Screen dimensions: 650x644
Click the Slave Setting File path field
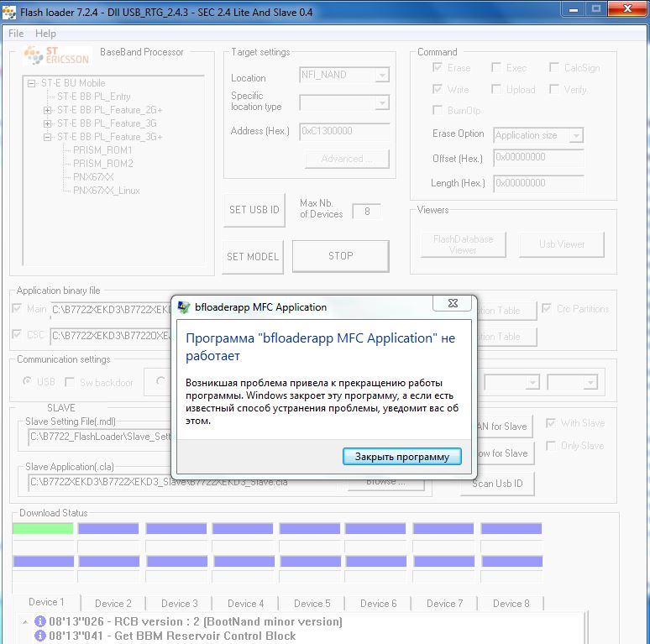pos(99,437)
